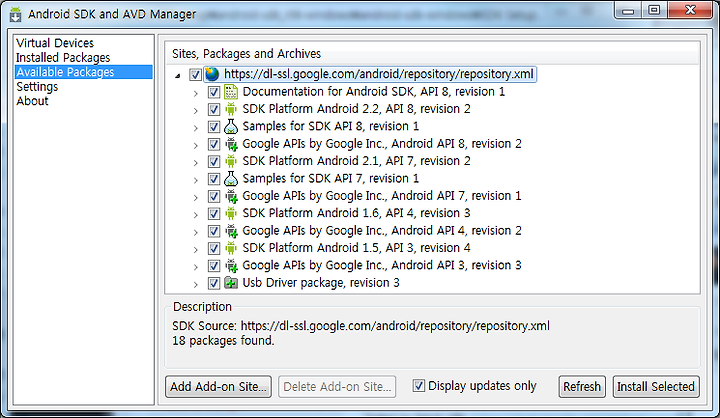The width and height of the screenshot is (720, 418).
Task: Expand Google APIs Android API 7 row
Action: tap(196, 198)
